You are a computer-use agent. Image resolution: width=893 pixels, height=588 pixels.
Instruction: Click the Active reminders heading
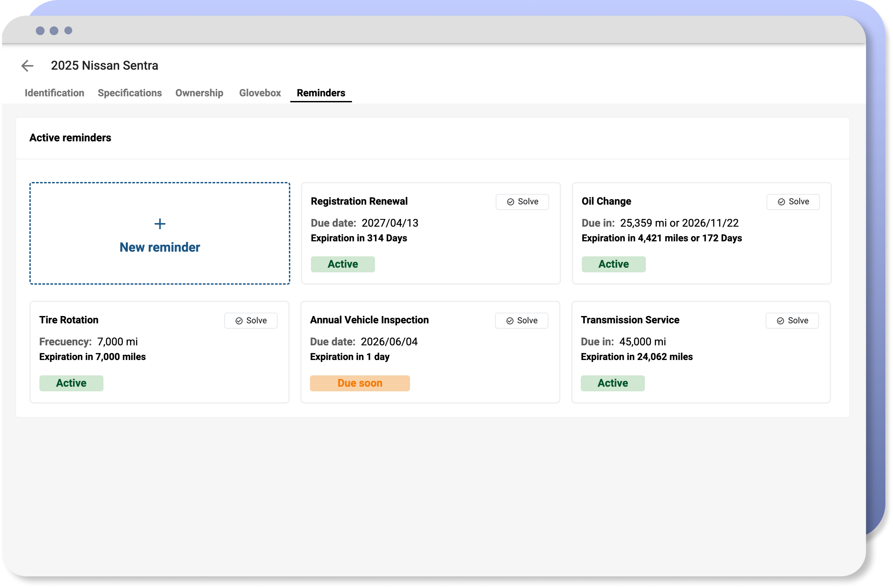pyautogui.click(x=70, y=138)
